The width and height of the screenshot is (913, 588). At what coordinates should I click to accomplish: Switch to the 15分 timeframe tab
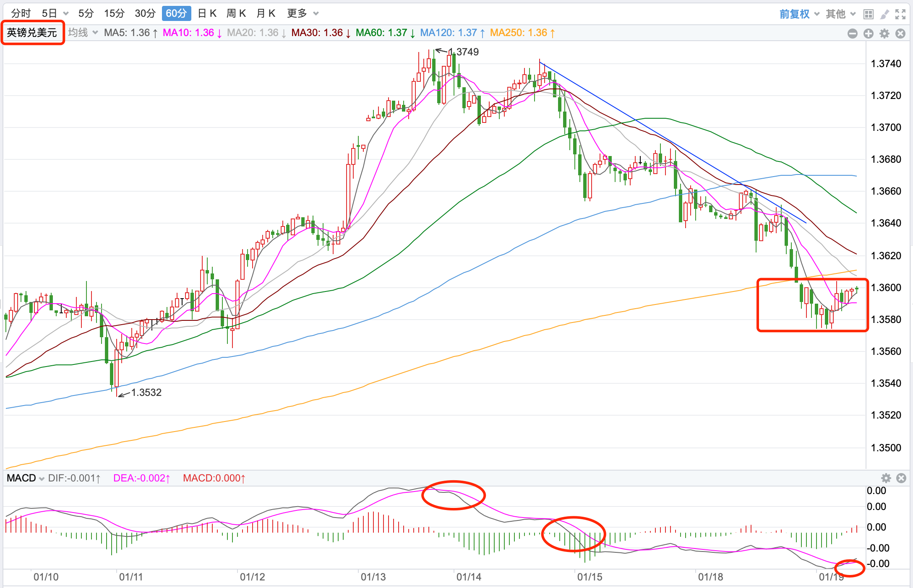tap(114, 13)
